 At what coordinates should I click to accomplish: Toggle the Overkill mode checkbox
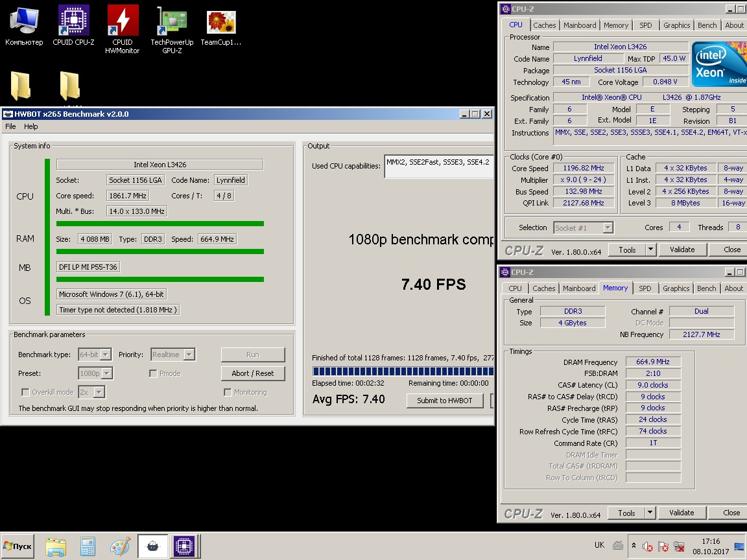pos(25,392)
